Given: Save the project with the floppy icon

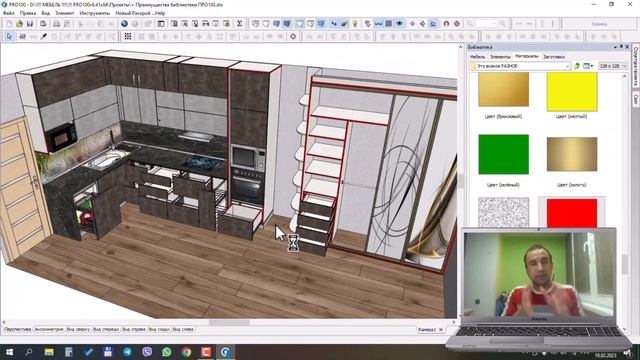Looking at the screenshot, I should [29, 24].
